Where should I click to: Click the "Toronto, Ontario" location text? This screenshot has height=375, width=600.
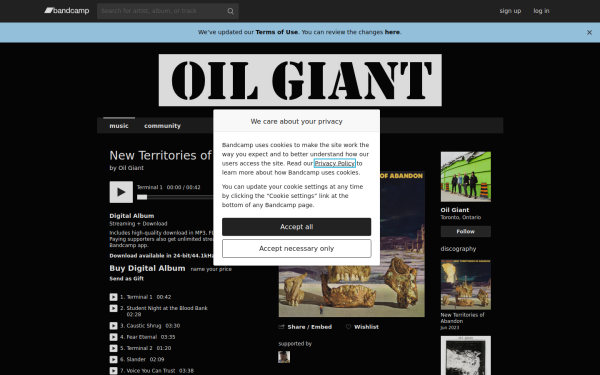point(461,217)
